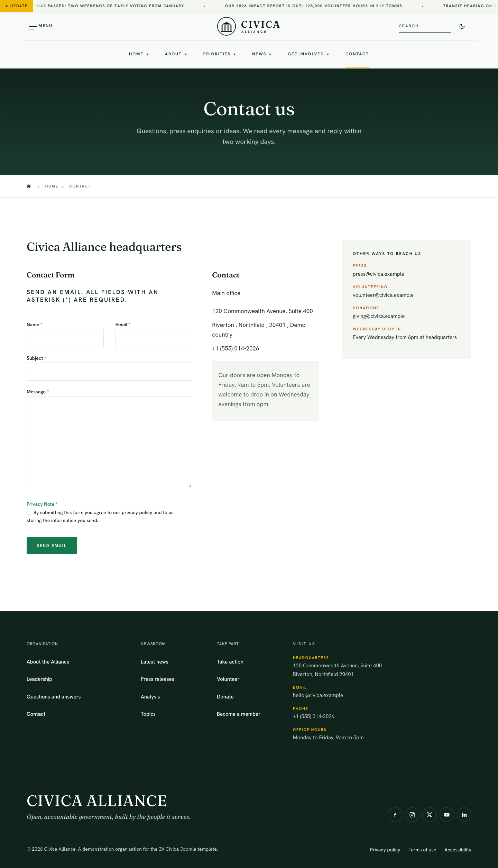Open Analysis footer link

click(150, 697)
